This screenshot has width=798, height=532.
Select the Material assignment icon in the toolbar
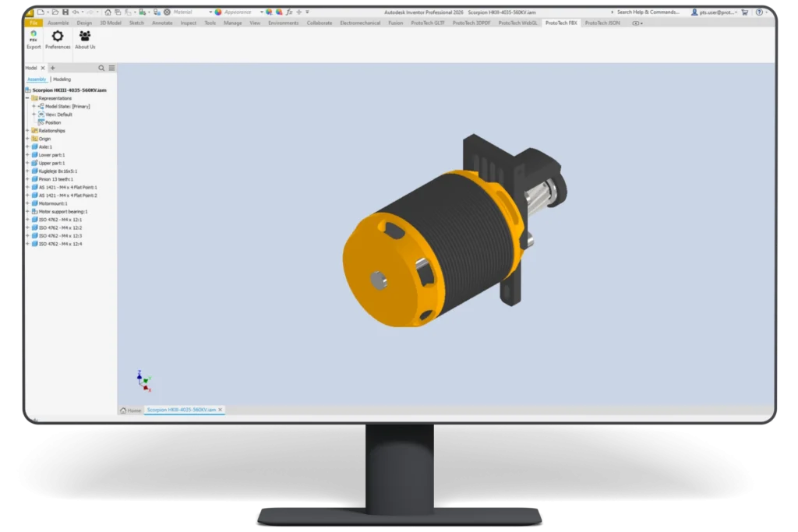click(x=166, y=11)
